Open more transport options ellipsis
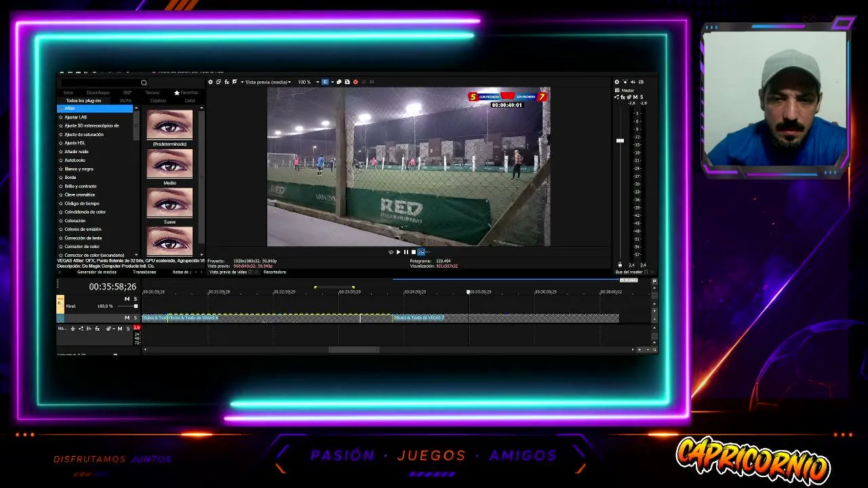 tap(427, 252)
